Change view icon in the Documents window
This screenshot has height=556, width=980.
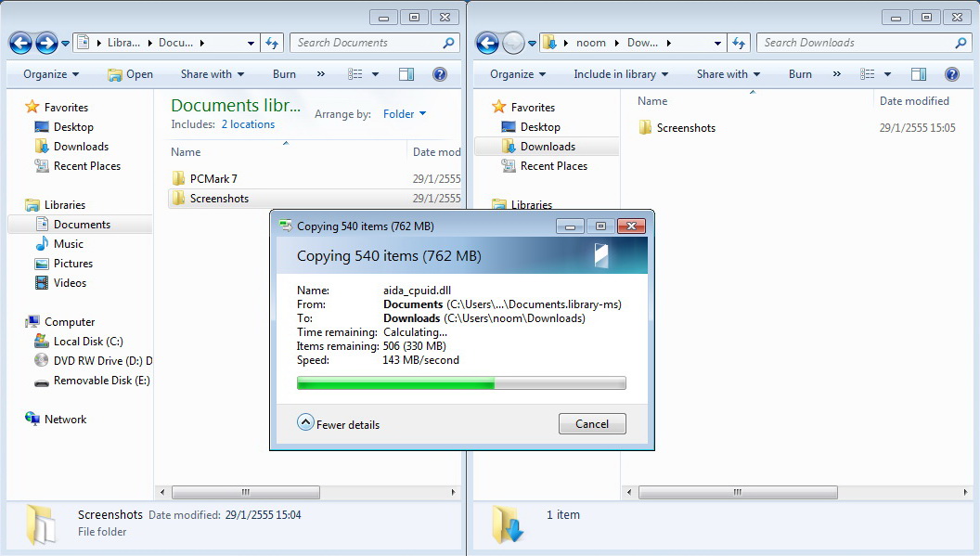click(x=355, y=74)
